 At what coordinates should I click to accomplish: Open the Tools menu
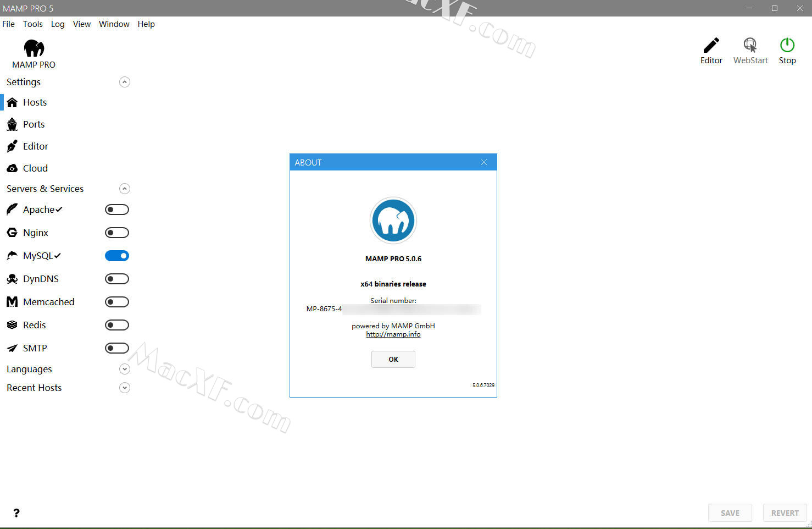(32, 24)
